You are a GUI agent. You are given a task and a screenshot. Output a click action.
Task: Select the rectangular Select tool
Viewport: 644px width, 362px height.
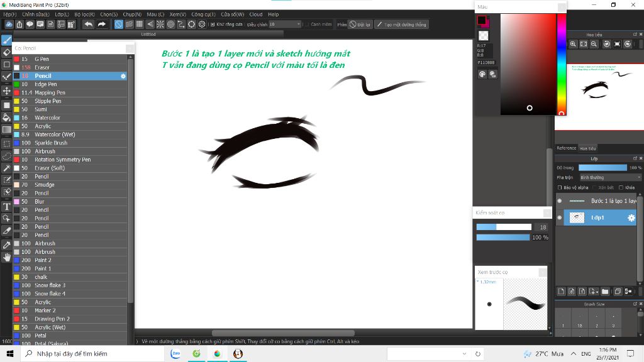(x=6, y=144)
